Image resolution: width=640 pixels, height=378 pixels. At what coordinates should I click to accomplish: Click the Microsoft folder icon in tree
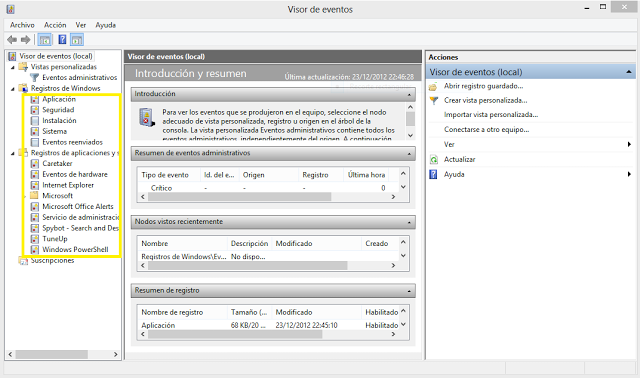click(x=35, y=196)
